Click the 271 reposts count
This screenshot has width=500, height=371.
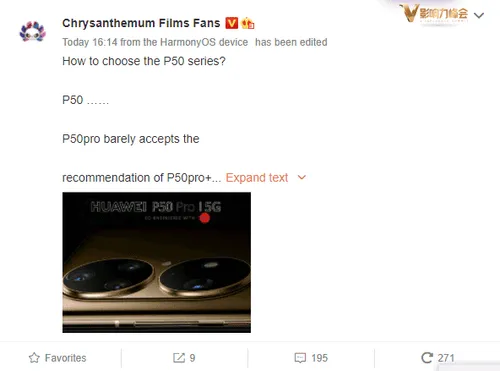[446, 358]
